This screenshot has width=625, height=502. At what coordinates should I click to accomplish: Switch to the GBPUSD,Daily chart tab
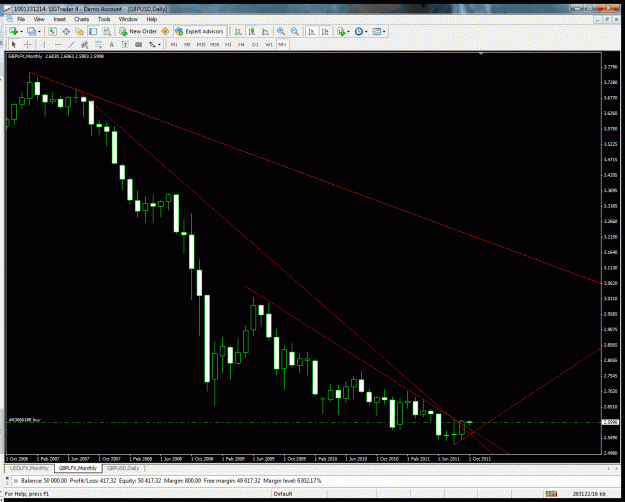pyautogui.click(x=123, y=468)
